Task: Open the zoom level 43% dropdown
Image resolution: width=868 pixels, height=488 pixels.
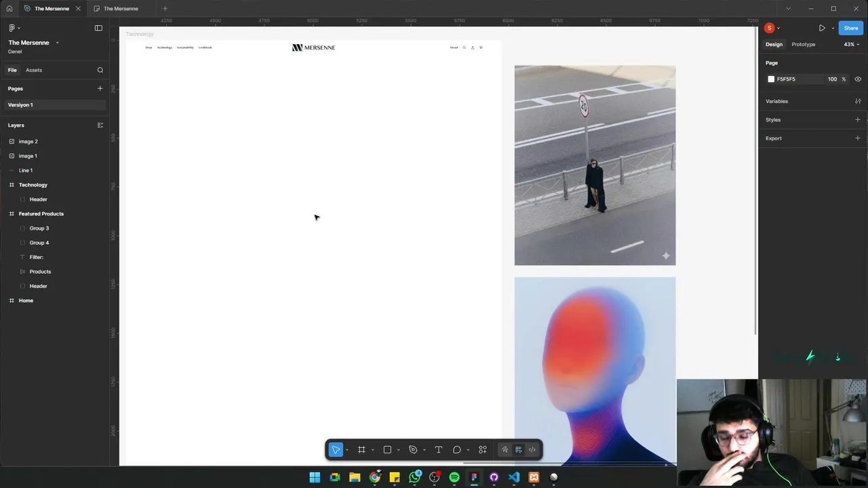Action: click(851, 44)
